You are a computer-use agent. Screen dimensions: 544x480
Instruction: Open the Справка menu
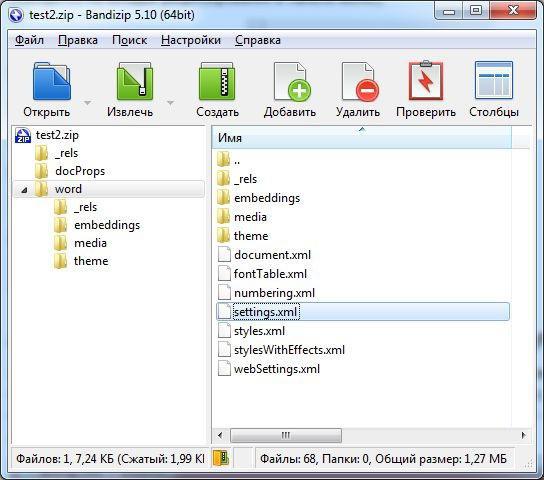tap(258, 40)
